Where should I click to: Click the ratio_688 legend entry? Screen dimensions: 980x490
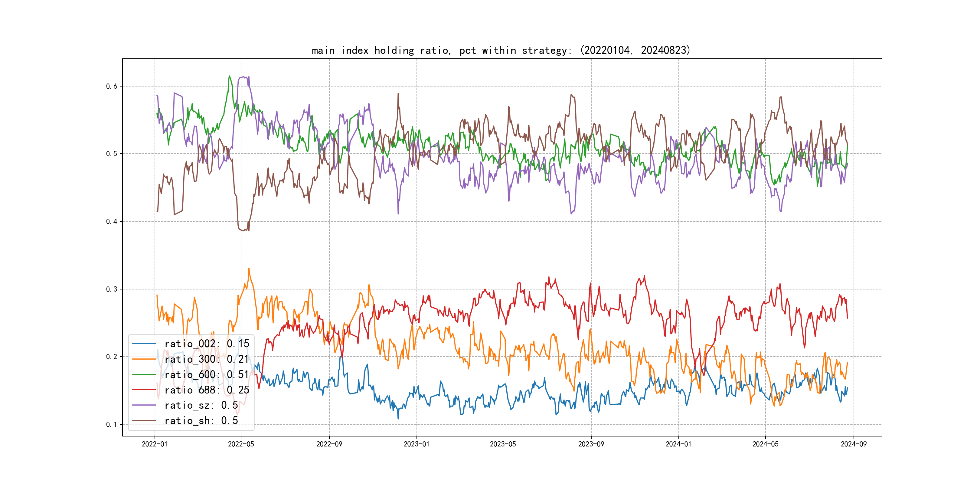click(207, 390)
